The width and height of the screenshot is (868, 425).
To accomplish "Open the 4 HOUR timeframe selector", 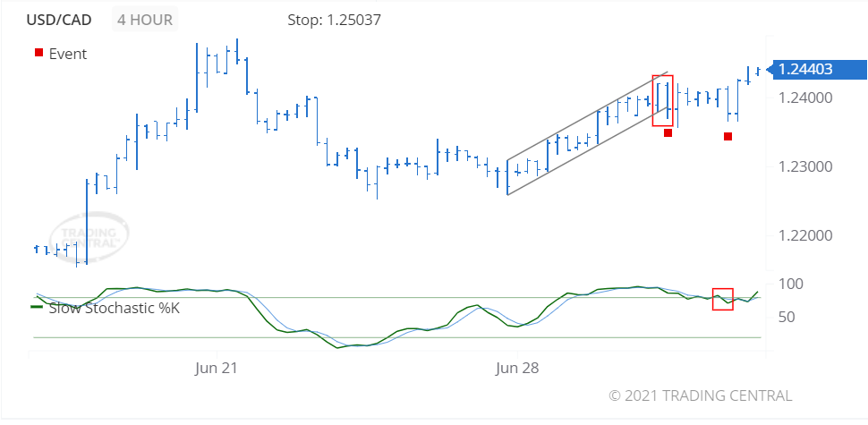I will click(x=145, y=19).
